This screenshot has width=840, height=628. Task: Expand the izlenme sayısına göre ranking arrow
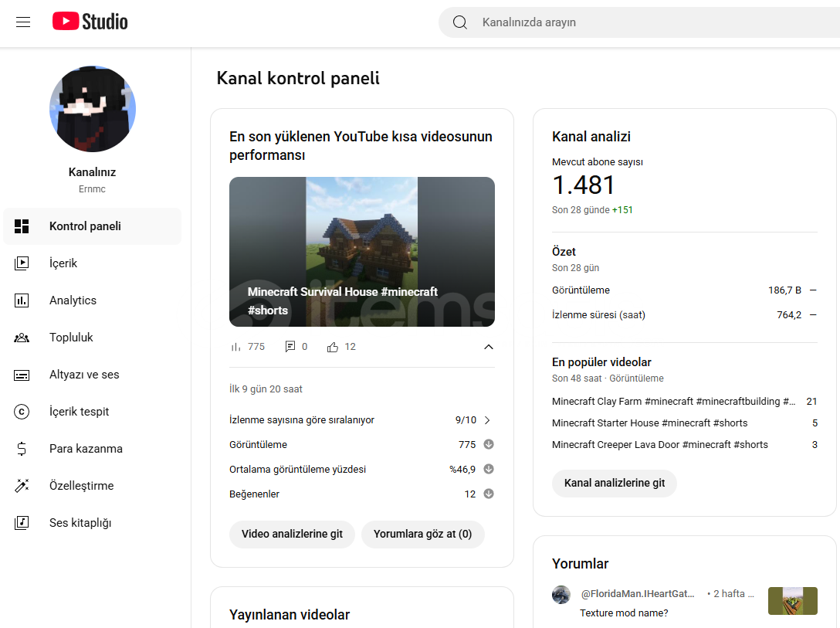click(487, 420)
